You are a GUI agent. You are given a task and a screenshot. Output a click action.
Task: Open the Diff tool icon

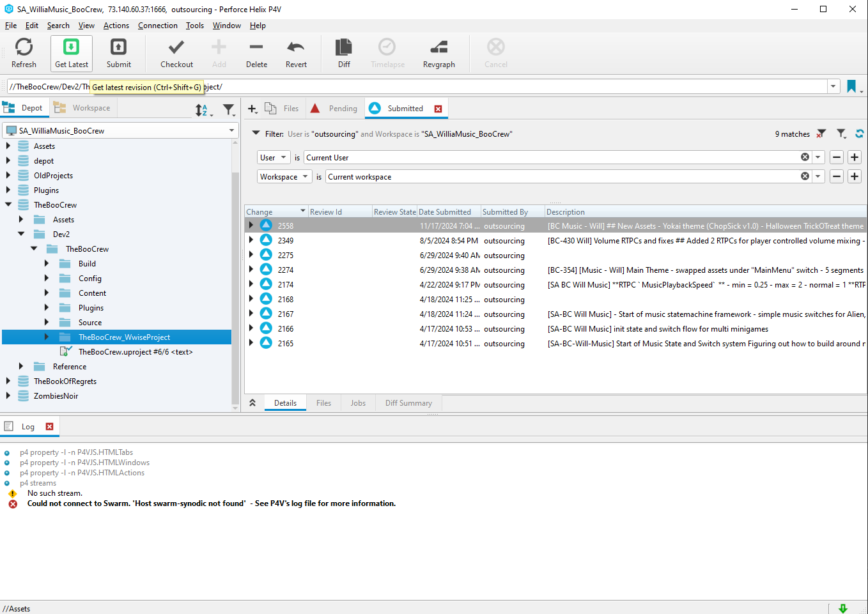pyautogui.click(x=343, y=53)
